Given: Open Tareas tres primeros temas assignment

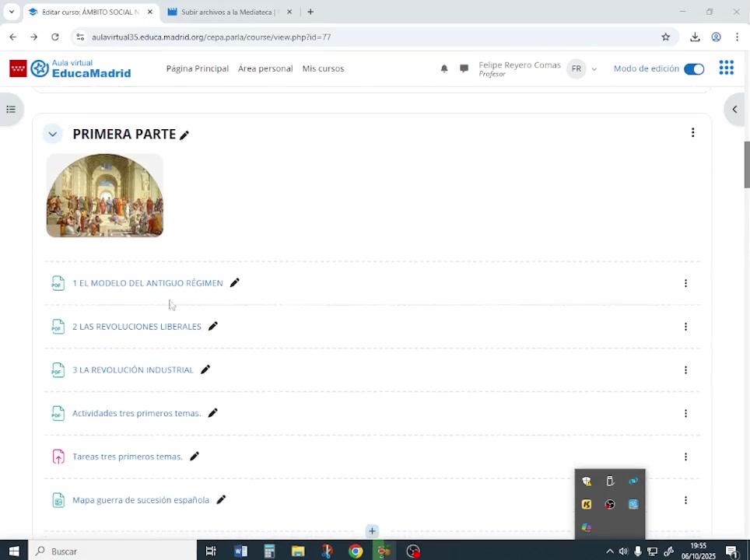Looking at the screenshot, I should pos(128,457).
